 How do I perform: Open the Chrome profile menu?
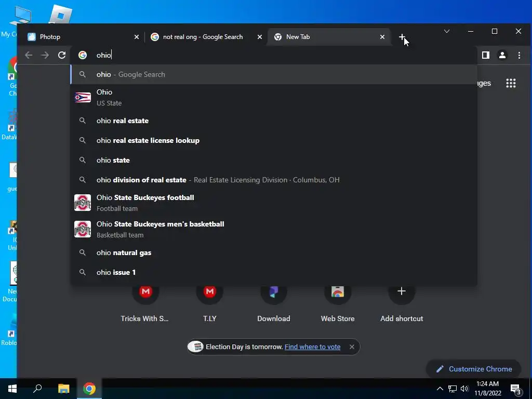502,55
